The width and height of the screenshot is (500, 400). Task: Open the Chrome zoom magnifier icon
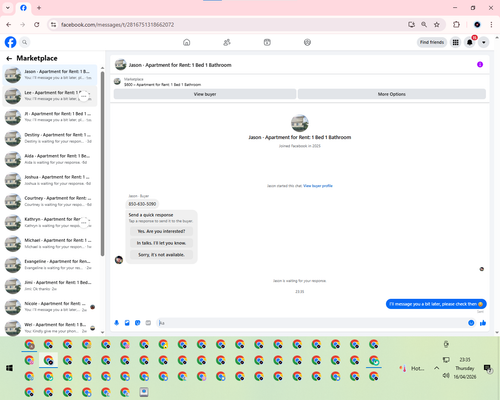pos(424,24)
